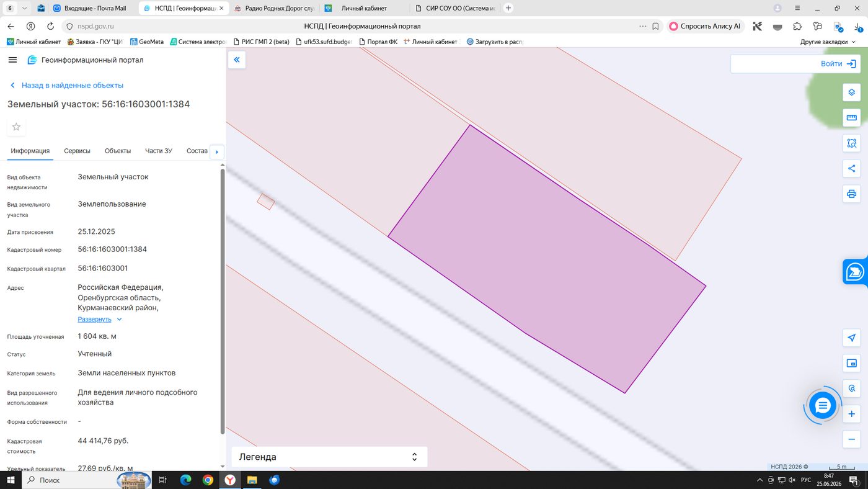
Task: Switch to the Объекты tab
Action: coord(118,151)
